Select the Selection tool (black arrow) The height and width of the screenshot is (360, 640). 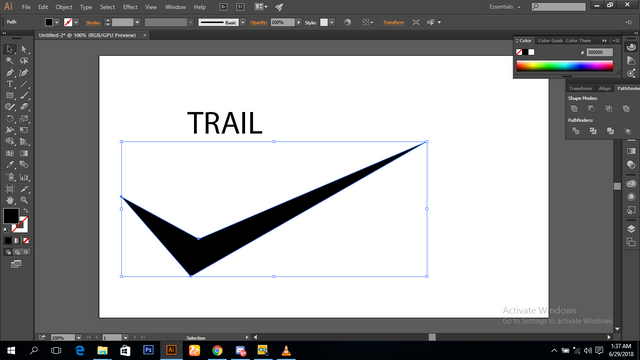pos(10,49)
